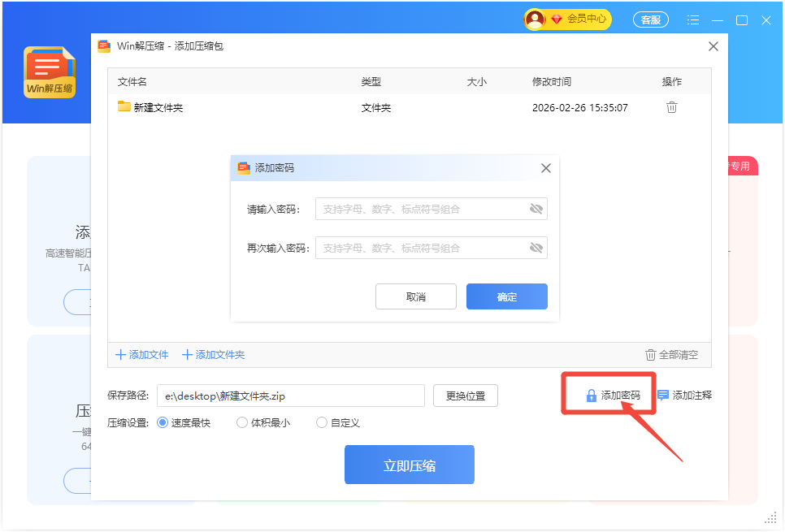Click the 确定 button in password dialog

tap(506, 296)
